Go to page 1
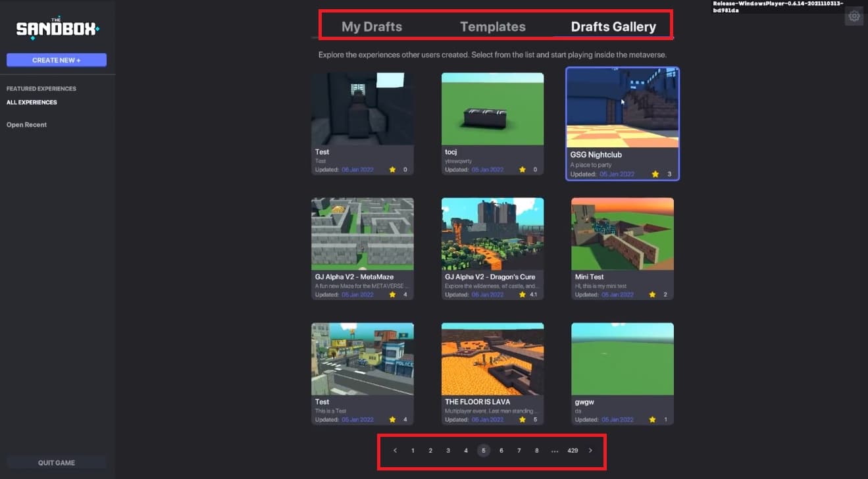The width and height of the screenshot is (868, 479). (413, 451)
